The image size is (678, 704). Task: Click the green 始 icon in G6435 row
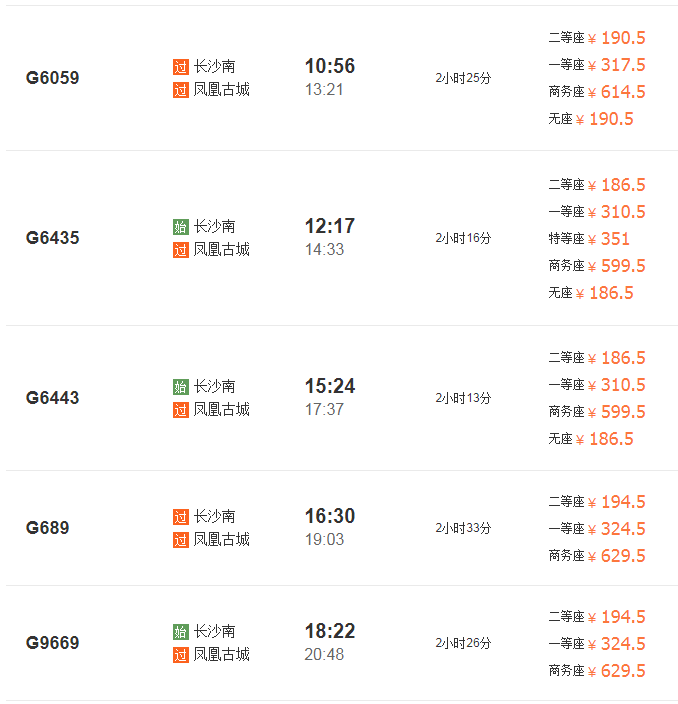pyautogui.click(x=180, y=227)
